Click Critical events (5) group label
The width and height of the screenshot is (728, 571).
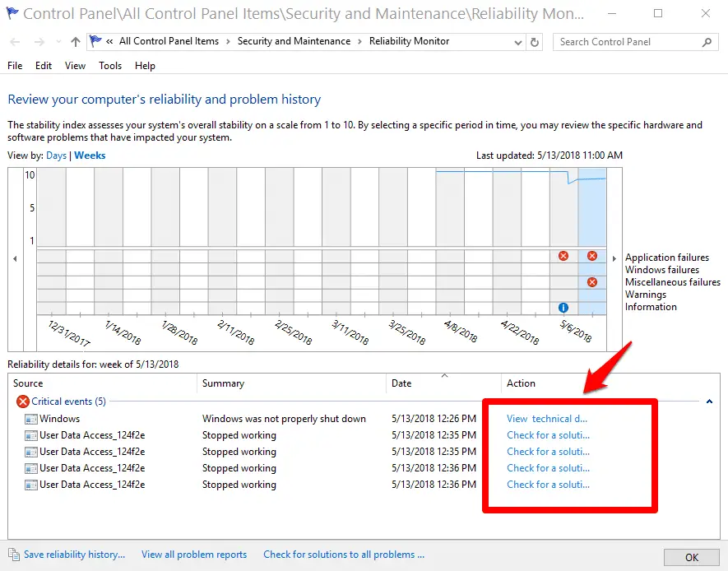point(69,402)
